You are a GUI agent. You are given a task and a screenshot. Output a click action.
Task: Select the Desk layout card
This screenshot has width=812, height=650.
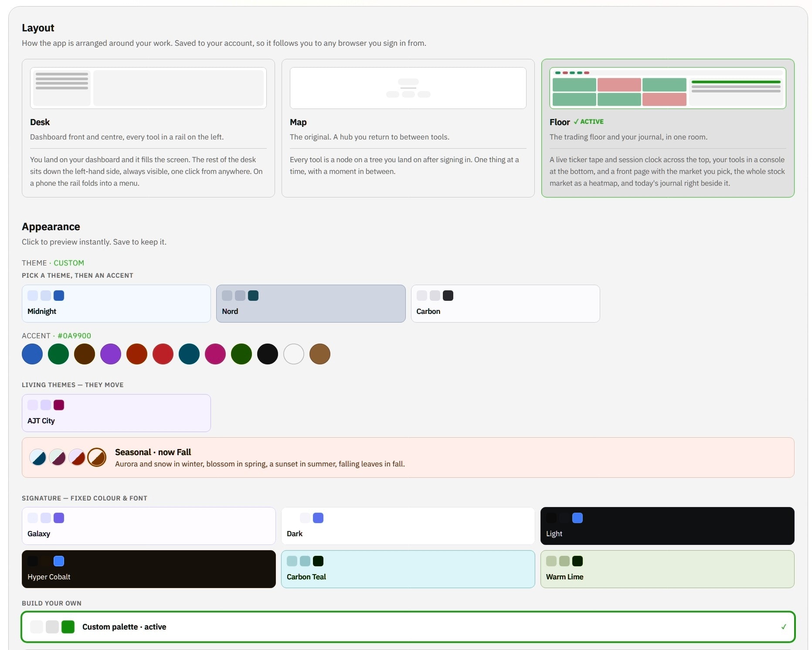pyautogui.click(x=148, y=128)
